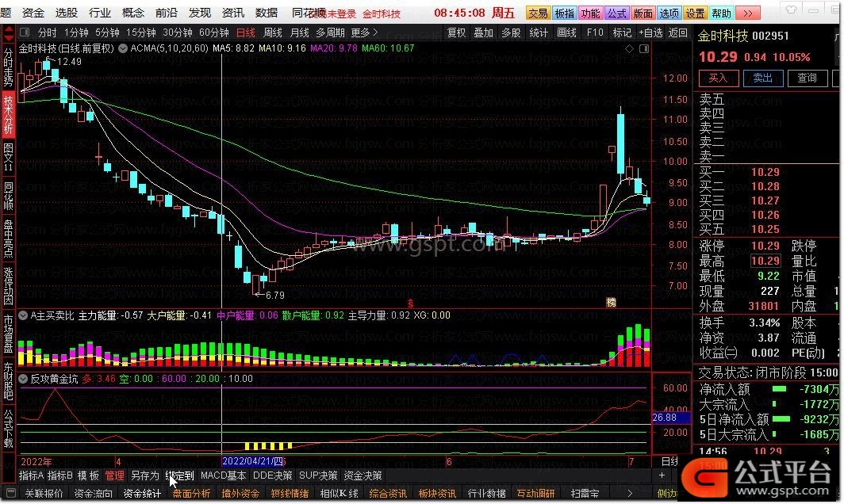Open the 资金流向 bottom tab
Image resolution: width=844 pixels, height=504 pixels.
(94, 493)
